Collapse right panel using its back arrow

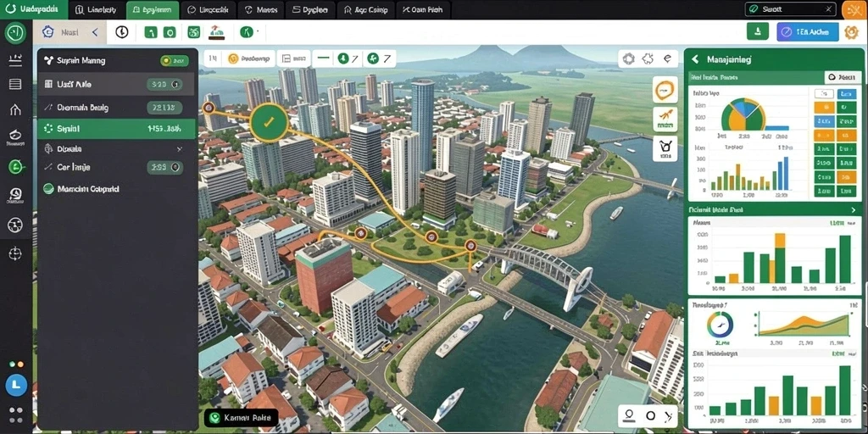[x=695, y=58]
